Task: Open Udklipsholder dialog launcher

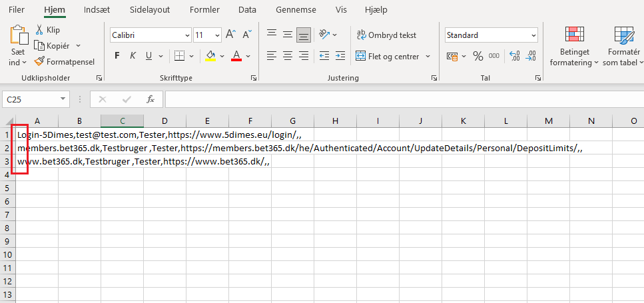Action: [x=99, y=78]
